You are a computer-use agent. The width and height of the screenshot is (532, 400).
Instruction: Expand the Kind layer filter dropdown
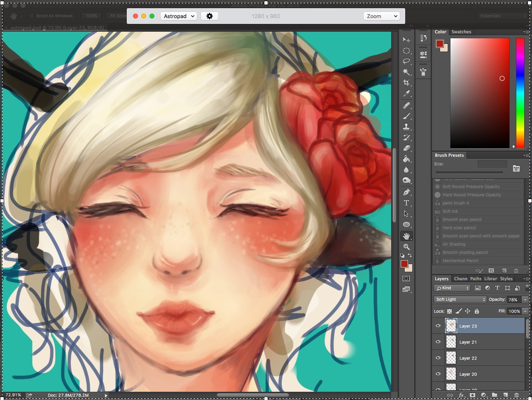452,288
